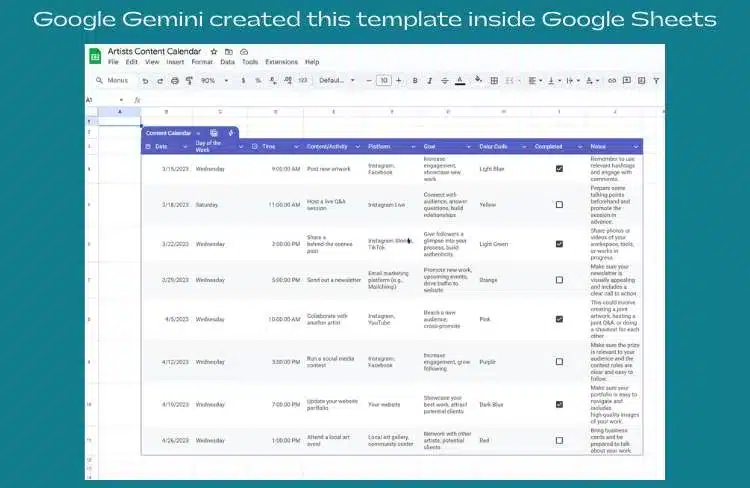
Task: Open the vertical align dropdown
Action: pos(554,81)
